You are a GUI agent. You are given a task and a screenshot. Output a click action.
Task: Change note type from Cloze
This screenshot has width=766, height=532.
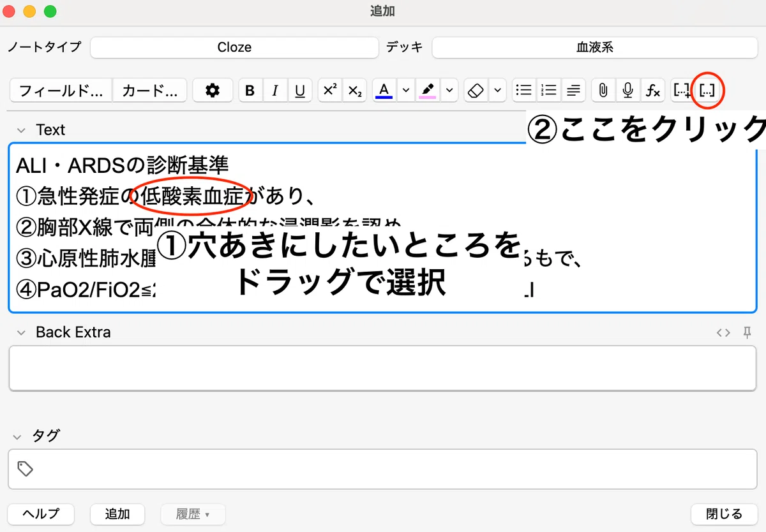point(234,47)
